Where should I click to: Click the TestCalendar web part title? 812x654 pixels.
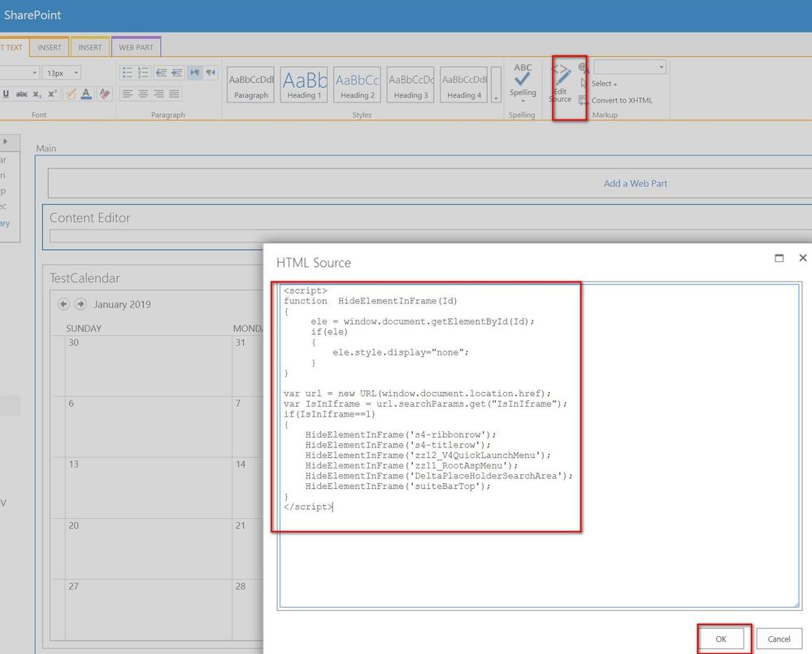click(x=85, y=278)
